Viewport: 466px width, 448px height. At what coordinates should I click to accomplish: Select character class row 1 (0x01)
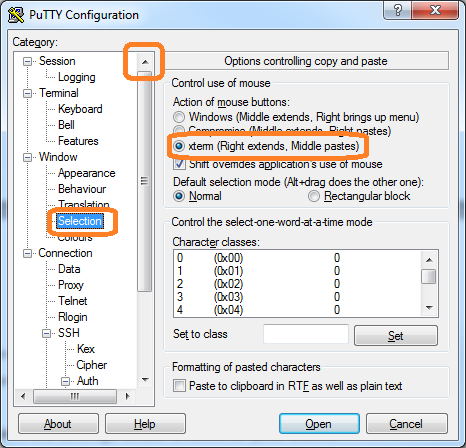297,271
